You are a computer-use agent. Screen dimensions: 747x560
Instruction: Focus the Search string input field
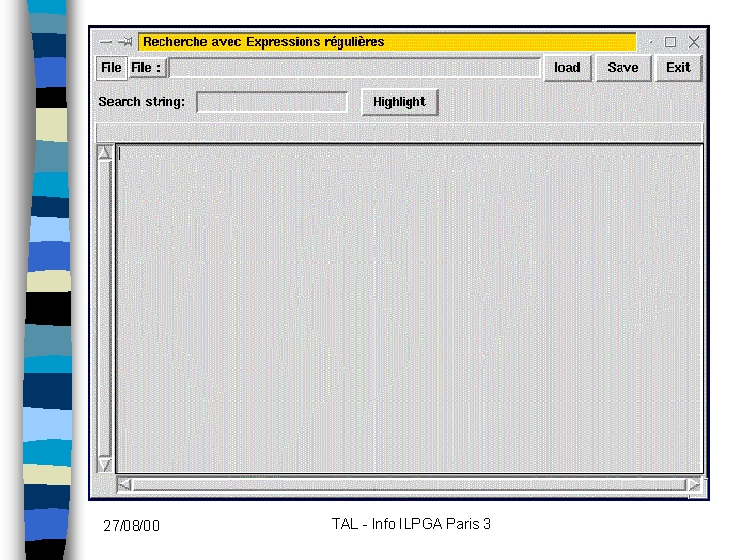(272, 102)
